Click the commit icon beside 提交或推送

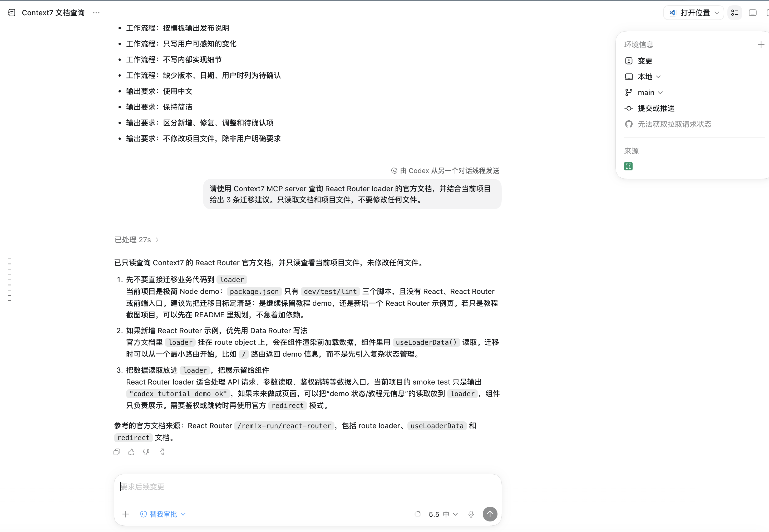pyautogui.click(x=629, y=108)
